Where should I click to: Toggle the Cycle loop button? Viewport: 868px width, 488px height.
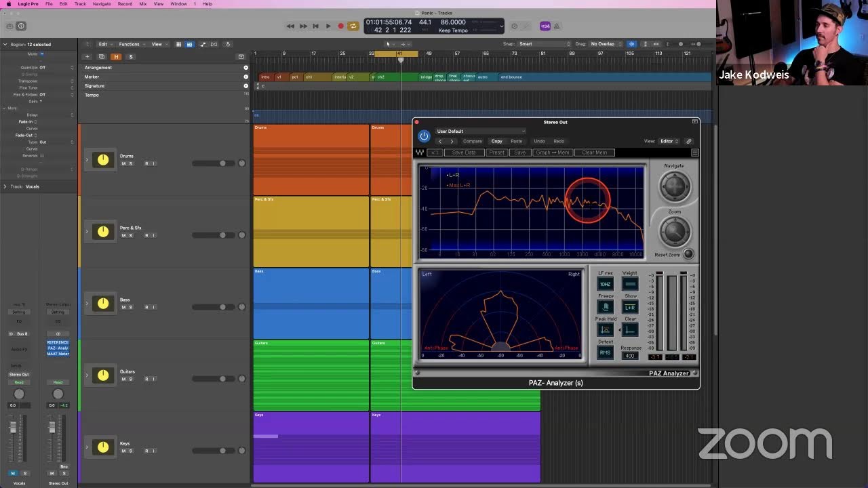tap(353, 26)
